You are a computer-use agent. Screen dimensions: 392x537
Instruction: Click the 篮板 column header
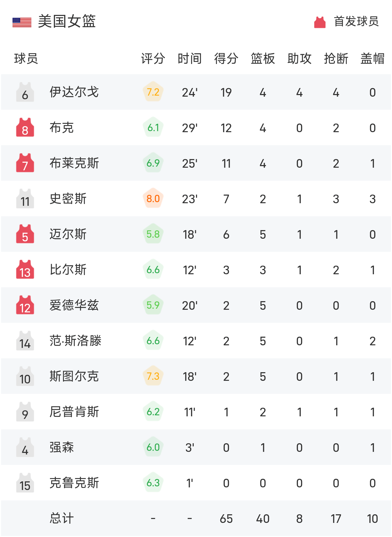coord(263,59)
